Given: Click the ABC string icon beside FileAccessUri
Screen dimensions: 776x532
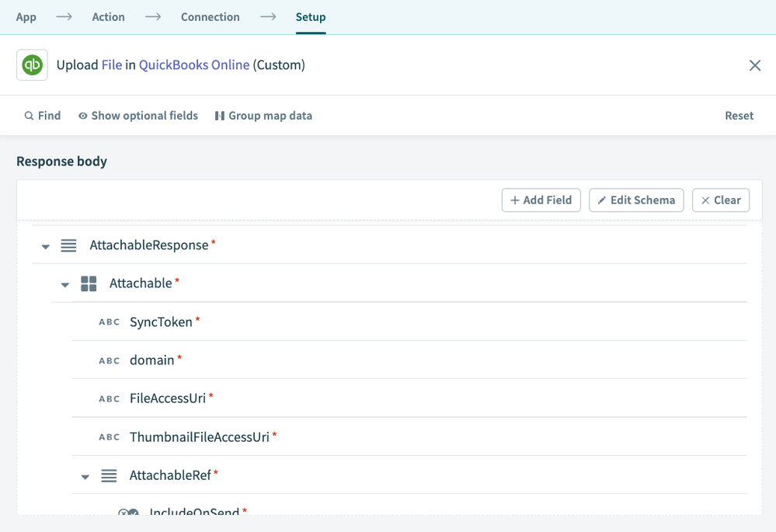Looking at the screenshot, I should [110, 399].
